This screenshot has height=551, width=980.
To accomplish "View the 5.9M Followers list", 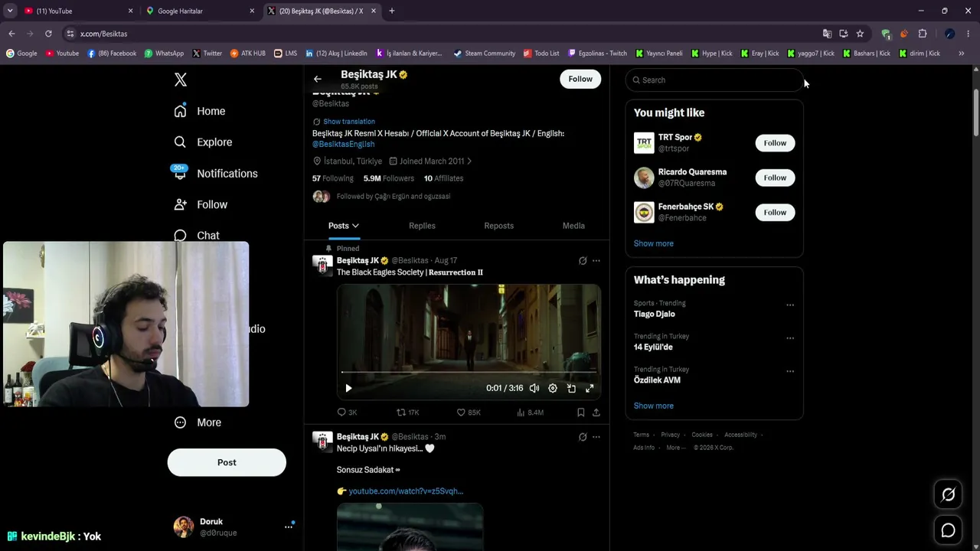I will [388, 178].
